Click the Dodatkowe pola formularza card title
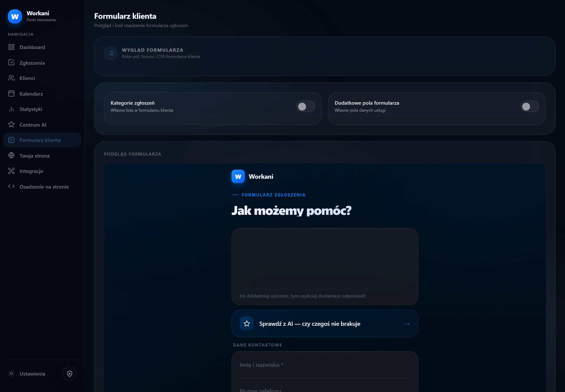Image resolution: width=565 pixels, height=392 pixels. pos(367,103)
